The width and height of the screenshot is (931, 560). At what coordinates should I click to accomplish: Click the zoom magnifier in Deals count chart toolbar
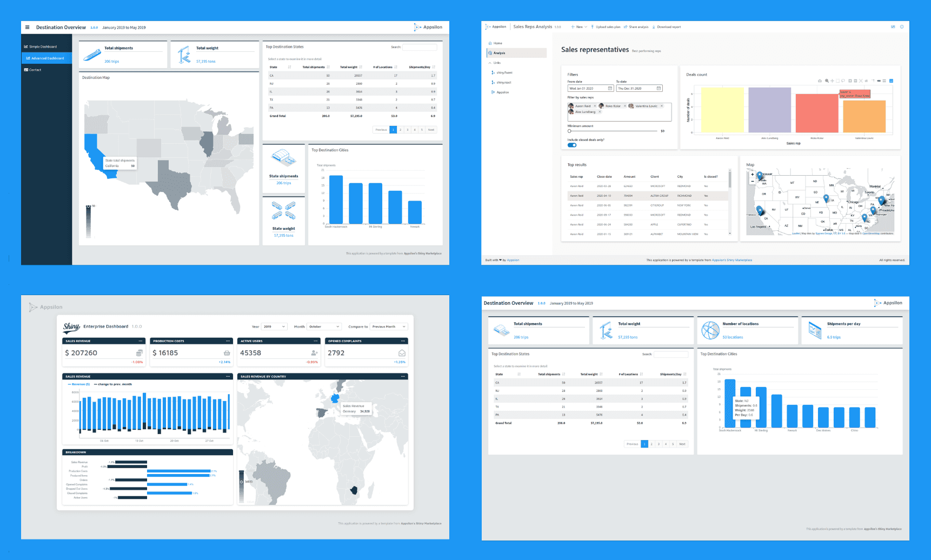827,81
